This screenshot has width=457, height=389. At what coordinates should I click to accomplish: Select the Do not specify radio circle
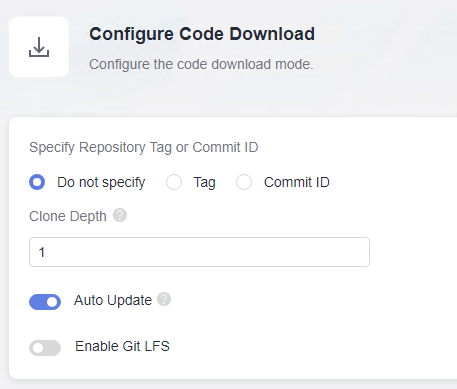pos(37,182)
